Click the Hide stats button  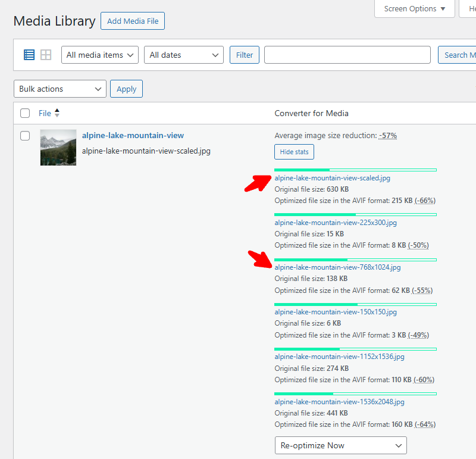[294, 152]
